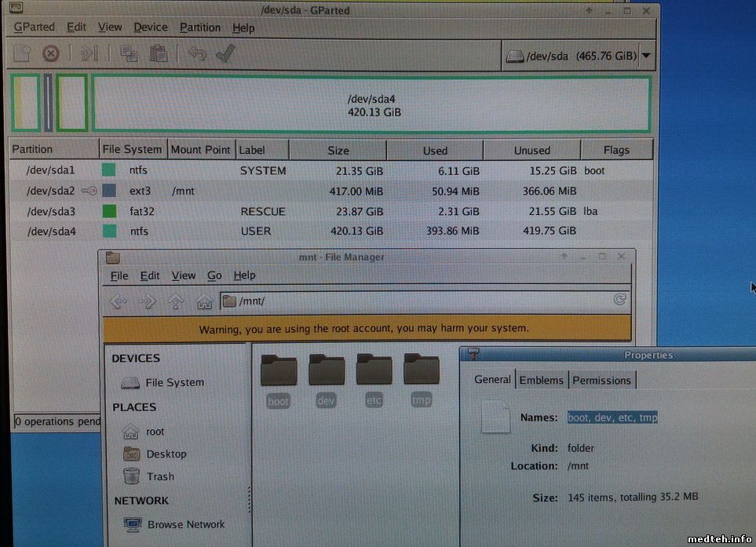The image size is (756, 547).
Task: Click the Paste partition toolbar icon
Action: 159,53
